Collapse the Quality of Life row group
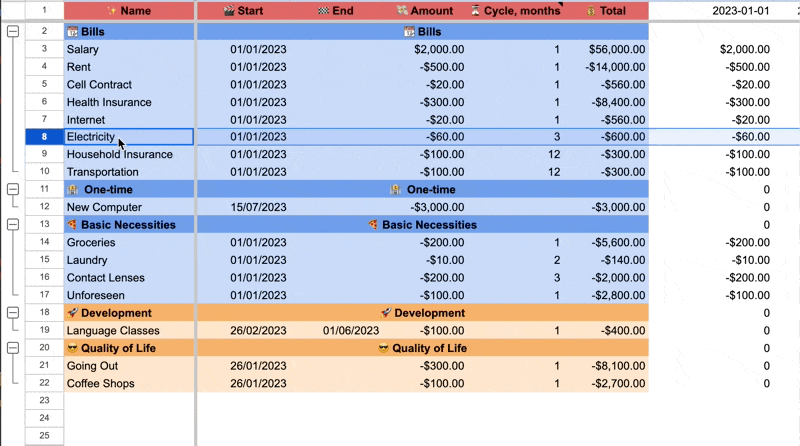Image resolution: width=800 pixels, height=446 pixels. pyautogui.click(x=13, y=347)
